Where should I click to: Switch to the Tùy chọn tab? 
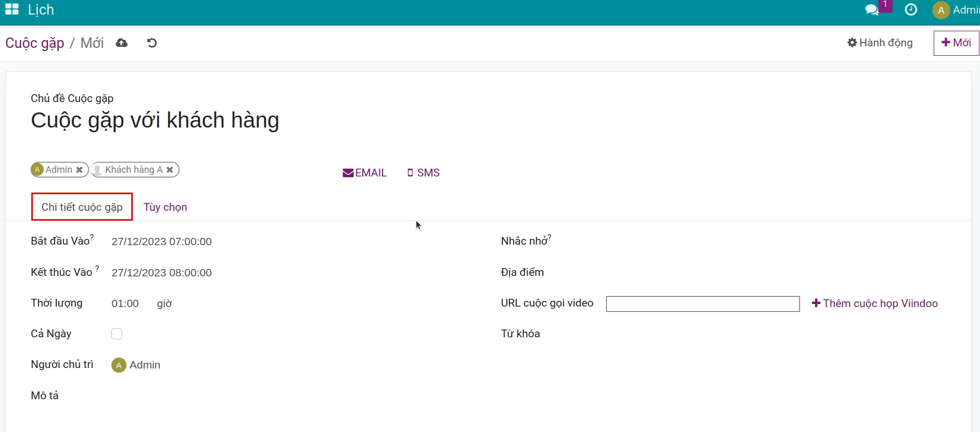(x=165, y=207)
